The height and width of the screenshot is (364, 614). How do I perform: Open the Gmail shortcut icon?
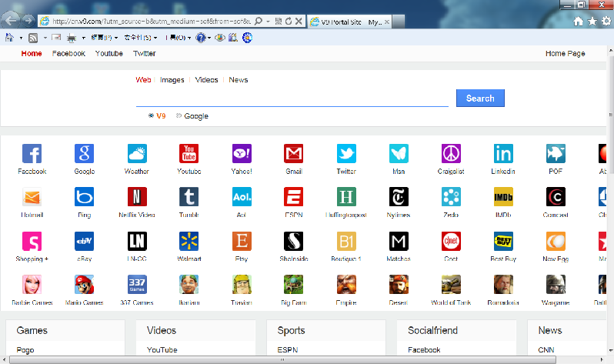[x=294, y=153]
